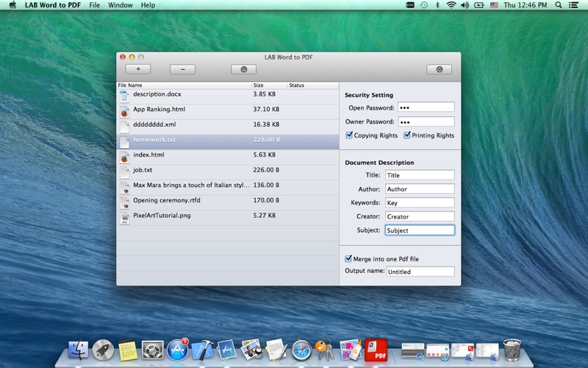Open the Help menu

coord(148,5)
